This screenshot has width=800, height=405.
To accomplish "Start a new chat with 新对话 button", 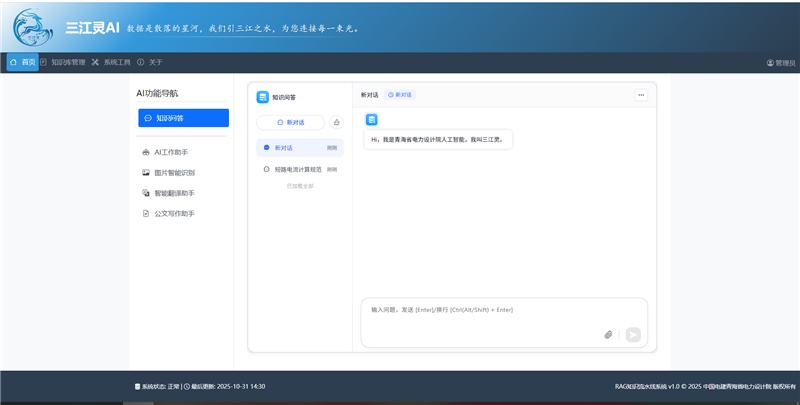I will click(290, 122).
